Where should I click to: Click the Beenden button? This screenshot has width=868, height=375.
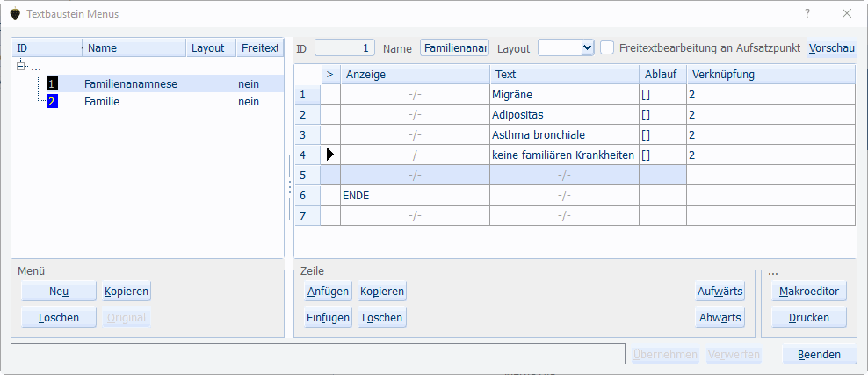[x=820, y=355]
